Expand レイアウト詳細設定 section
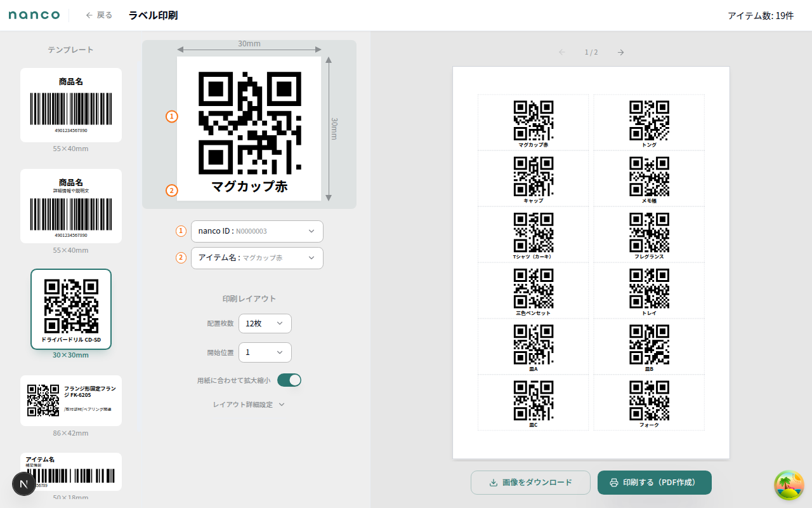Viewport: 812px width, 508px height. tap(249, 404)
